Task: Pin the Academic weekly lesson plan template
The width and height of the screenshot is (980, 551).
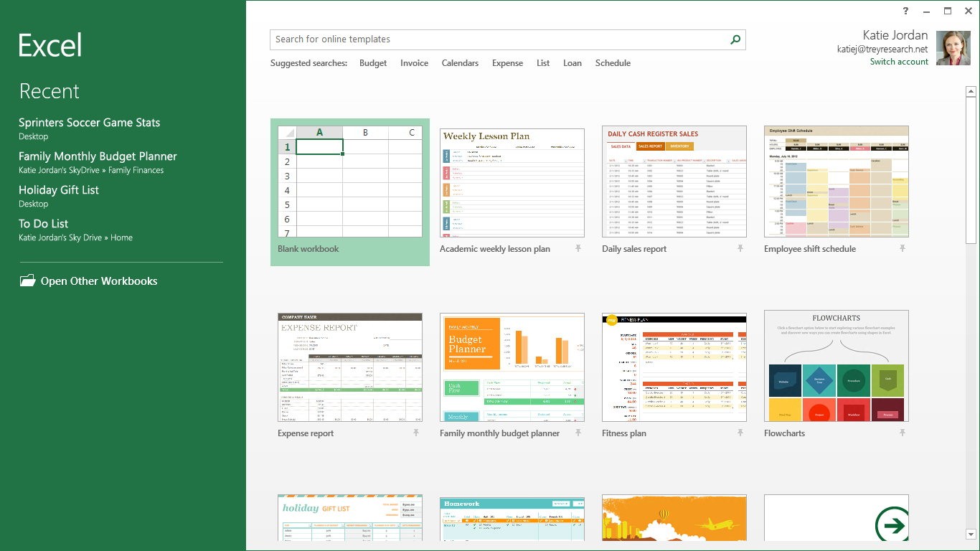Action: [578, 248]
